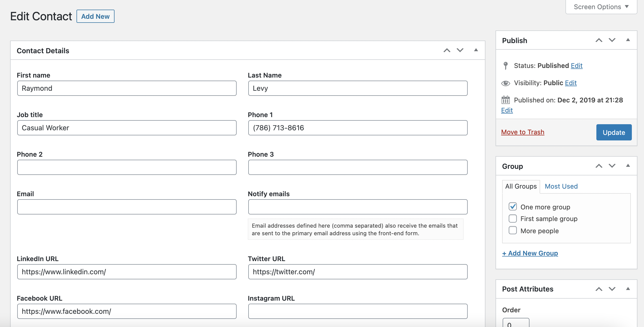Tick the More people checkbox

(x=513, y=230)
